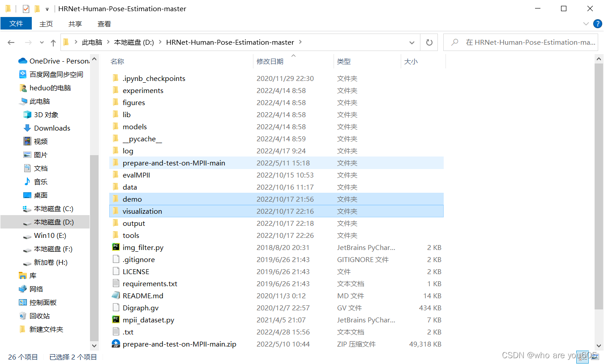This screenshot has height=364, width=604.
Task: Open the 文件 menu
Action: (x=16, y=23)
